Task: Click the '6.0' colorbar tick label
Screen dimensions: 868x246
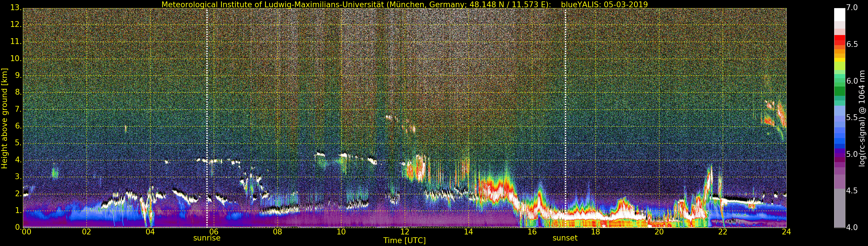Action: click(852, 81)
